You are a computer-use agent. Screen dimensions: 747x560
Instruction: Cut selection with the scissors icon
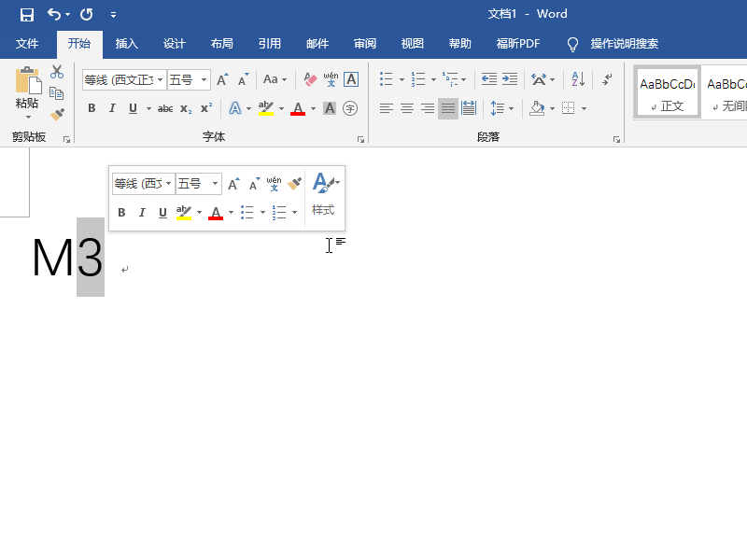point(57,72)
